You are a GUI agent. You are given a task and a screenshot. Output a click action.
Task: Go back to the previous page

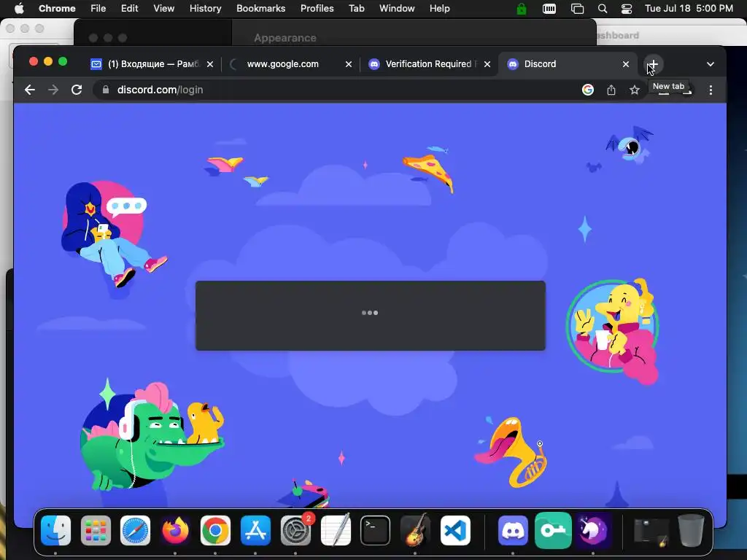[x=30, y=90]
